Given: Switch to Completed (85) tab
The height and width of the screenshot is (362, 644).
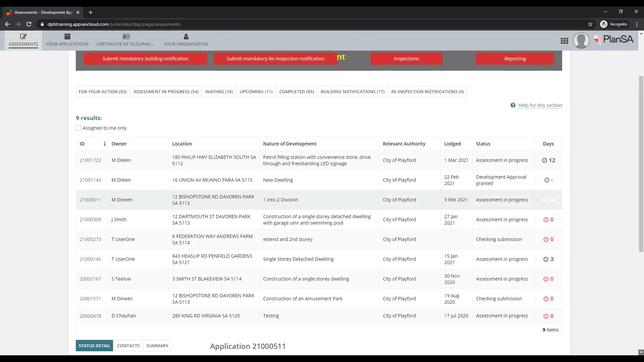Looking at the screenshot, I should [297, 92].
